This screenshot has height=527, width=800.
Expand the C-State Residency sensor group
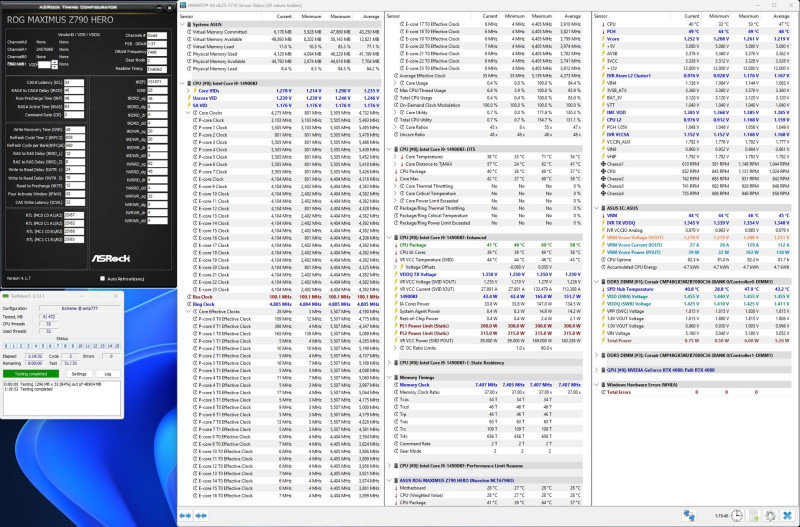389,363
